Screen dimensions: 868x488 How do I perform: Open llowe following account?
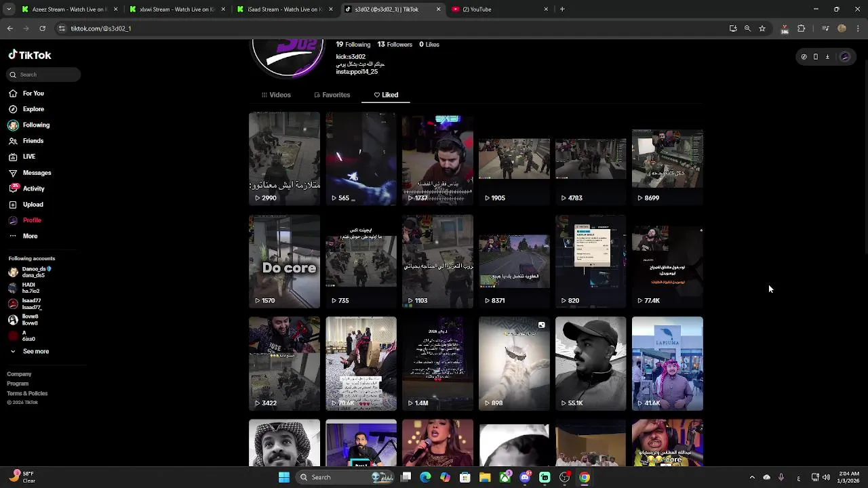(24, 319)
